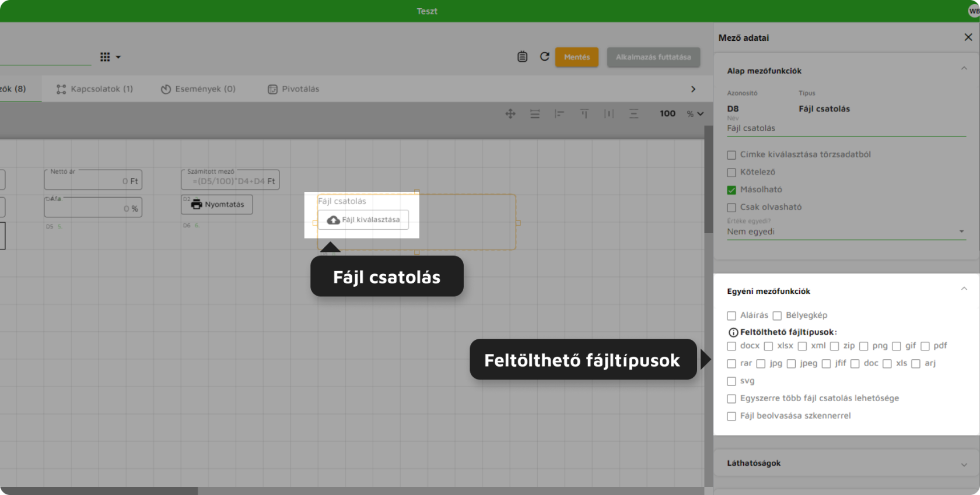Image resolution: width=980 pixels, height=495 pixels.
Task: Click the canvas vertical scrollbar
Action: pos(709,180)
